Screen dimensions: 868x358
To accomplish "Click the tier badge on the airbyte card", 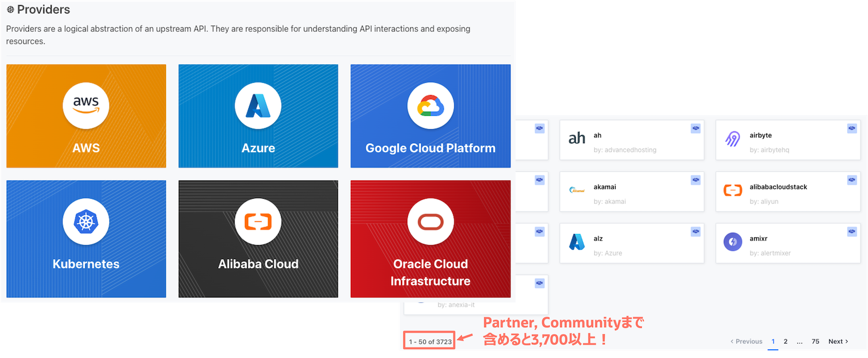I will click(852, 128).
